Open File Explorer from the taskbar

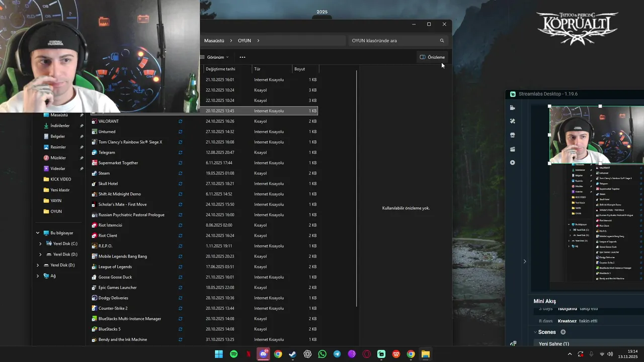click(x=426, y=354)
